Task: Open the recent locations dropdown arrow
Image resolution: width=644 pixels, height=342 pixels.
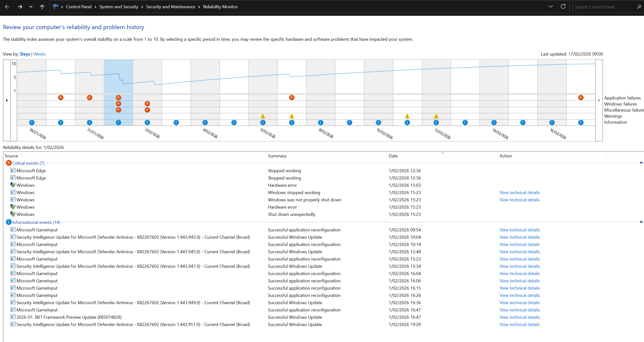Action: [31, 7]
